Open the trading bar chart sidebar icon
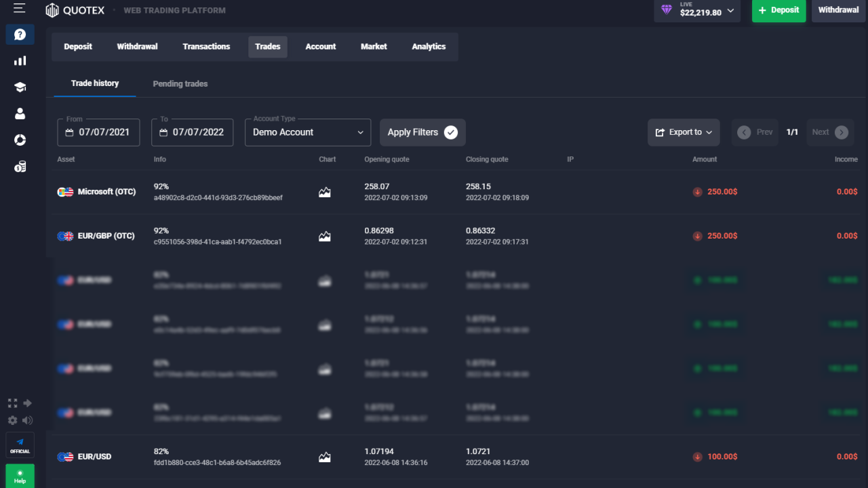The width and height of the screenshot is (868, 488). [x=20, y=60]
